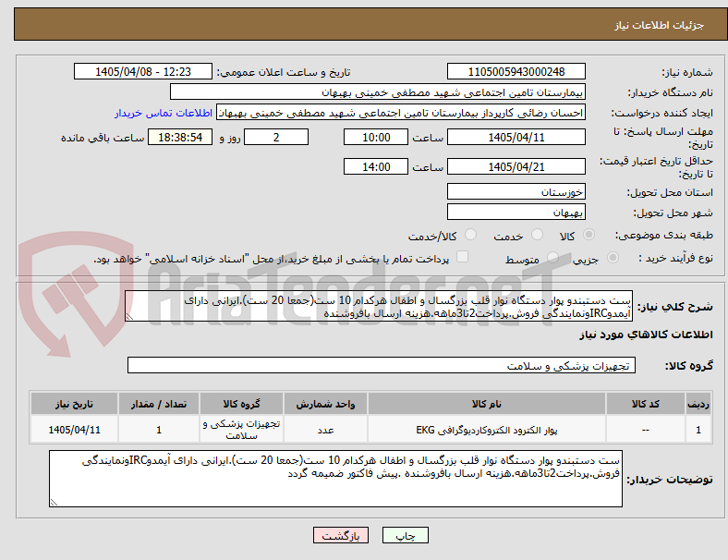Click the table's گروه کالا column header
This screenshot has width=728, height=560.
241,404
